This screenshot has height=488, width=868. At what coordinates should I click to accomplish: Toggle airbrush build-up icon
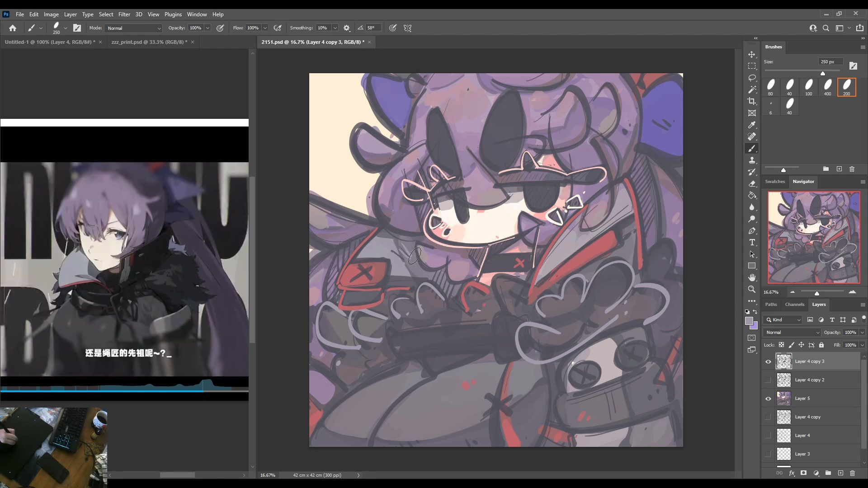pos(278,28)
